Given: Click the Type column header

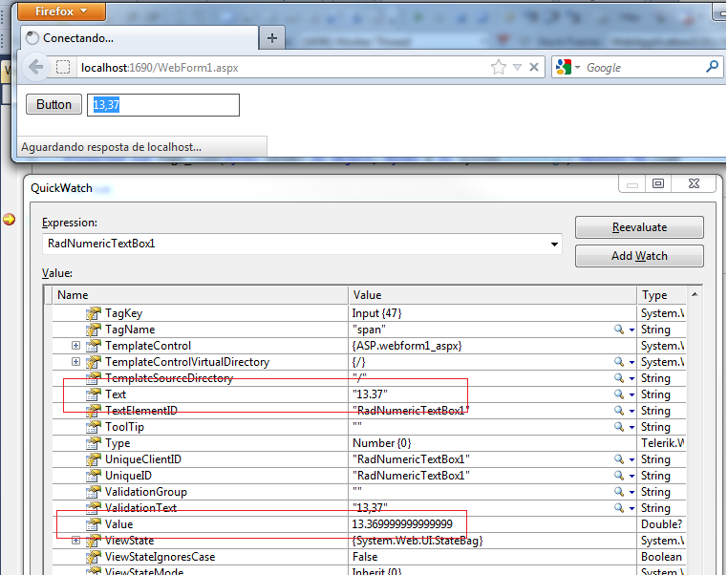Looking at the screenshot, I should [x=662, y=295].
